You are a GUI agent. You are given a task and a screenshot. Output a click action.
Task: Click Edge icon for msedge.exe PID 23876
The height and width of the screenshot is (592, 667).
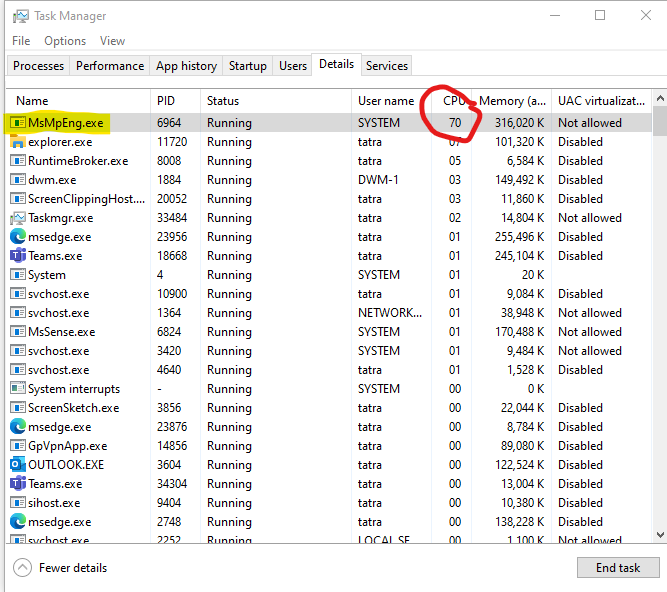(17, 427)
